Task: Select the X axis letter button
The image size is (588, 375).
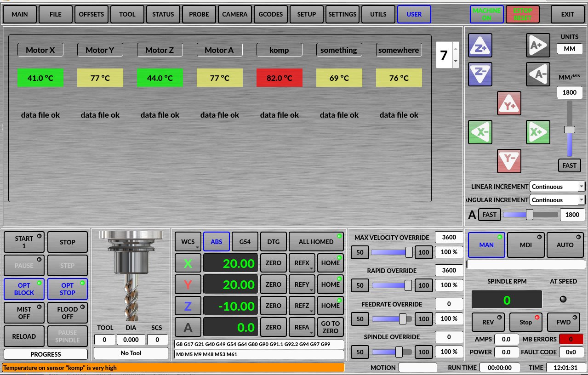Action: [x=188, y=263]
